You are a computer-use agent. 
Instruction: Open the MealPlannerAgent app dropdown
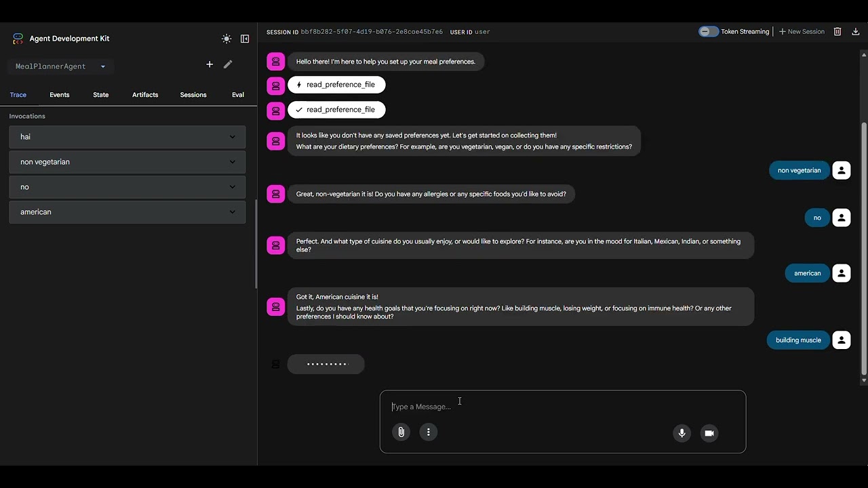60,66
